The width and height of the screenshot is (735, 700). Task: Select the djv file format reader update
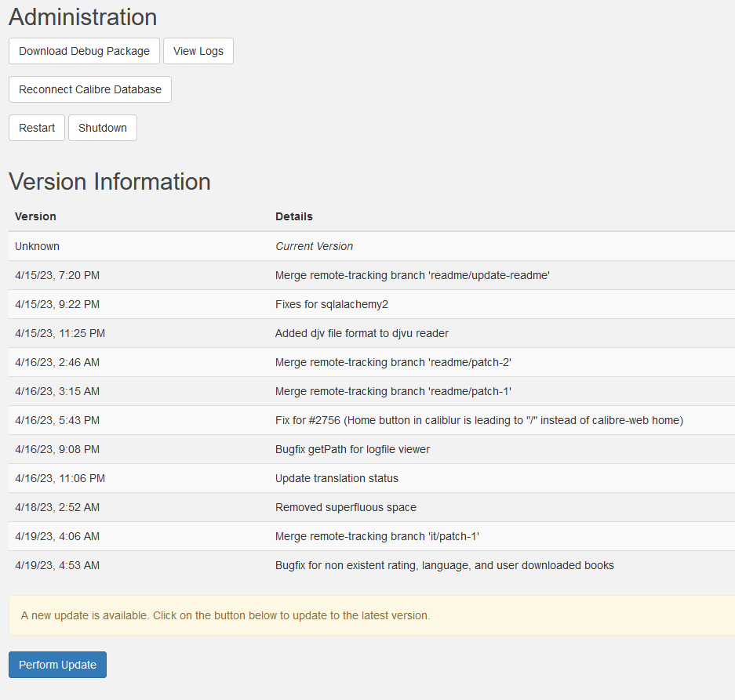[362, 333]
